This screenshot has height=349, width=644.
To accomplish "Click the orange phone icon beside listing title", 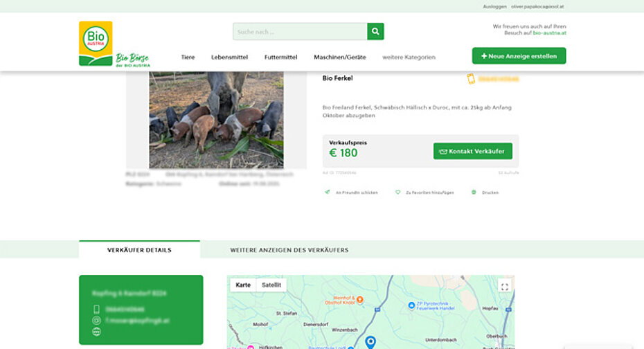I will coord(471,79).
